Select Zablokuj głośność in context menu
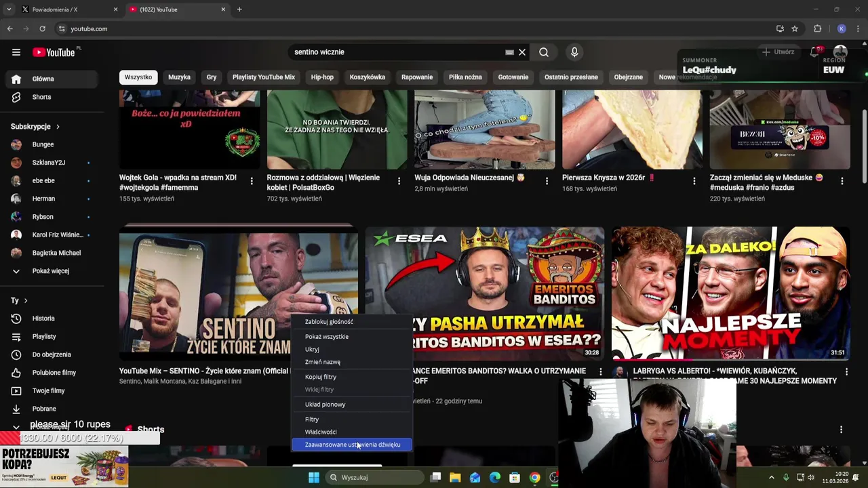Viewport: 868px width, 488px height. (352, 322)
